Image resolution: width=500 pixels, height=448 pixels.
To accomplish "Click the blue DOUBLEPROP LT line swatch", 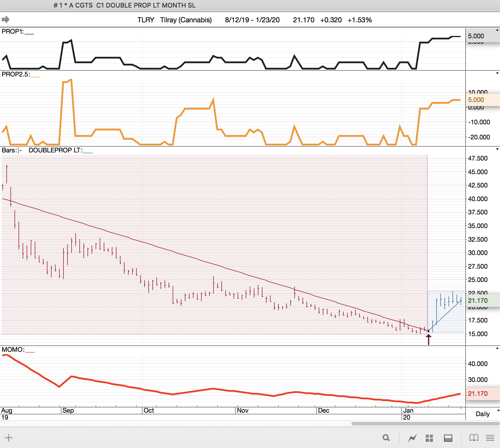I will pyautogui.click(x=88, y=152).
